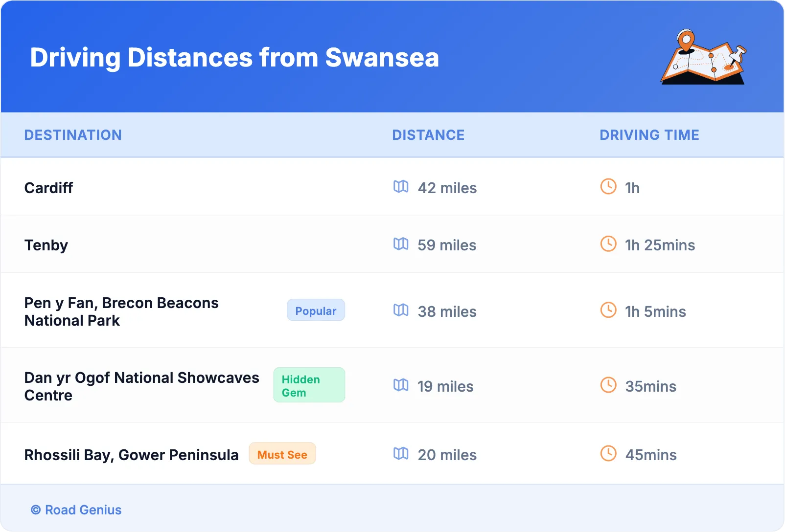Click the clock icon beside 35mins
The width and height of the screenshot is (785, 532).
tap(608, 385)
